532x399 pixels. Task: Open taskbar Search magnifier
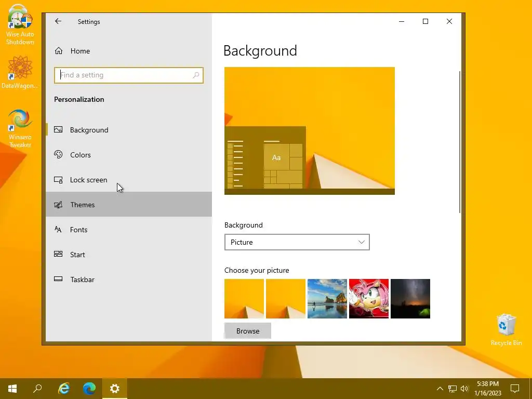[37, 389]
